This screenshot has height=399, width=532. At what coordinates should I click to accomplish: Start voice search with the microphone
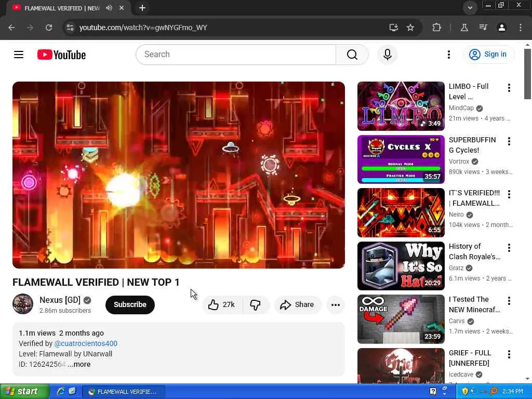[x=388, y=55]
